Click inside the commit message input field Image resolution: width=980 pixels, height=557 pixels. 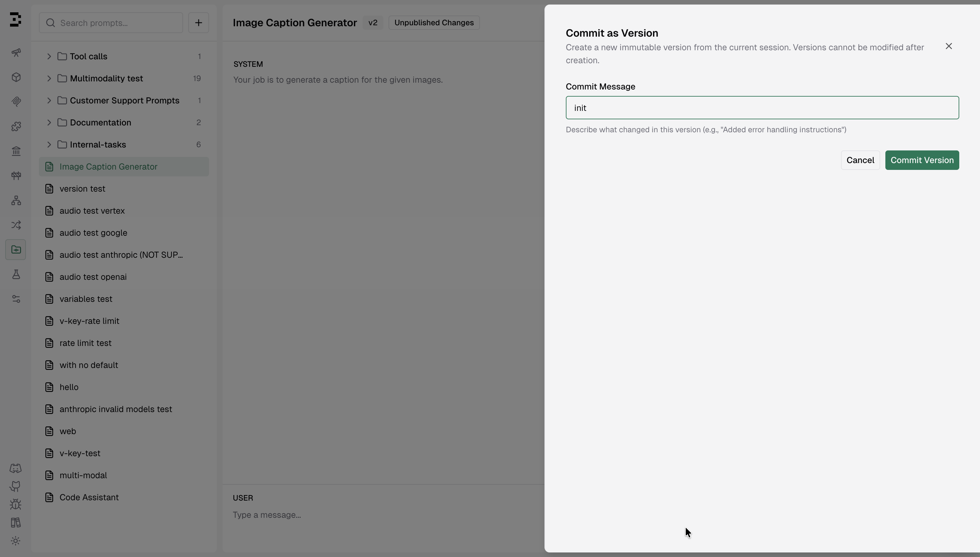[x=762, y=108]
